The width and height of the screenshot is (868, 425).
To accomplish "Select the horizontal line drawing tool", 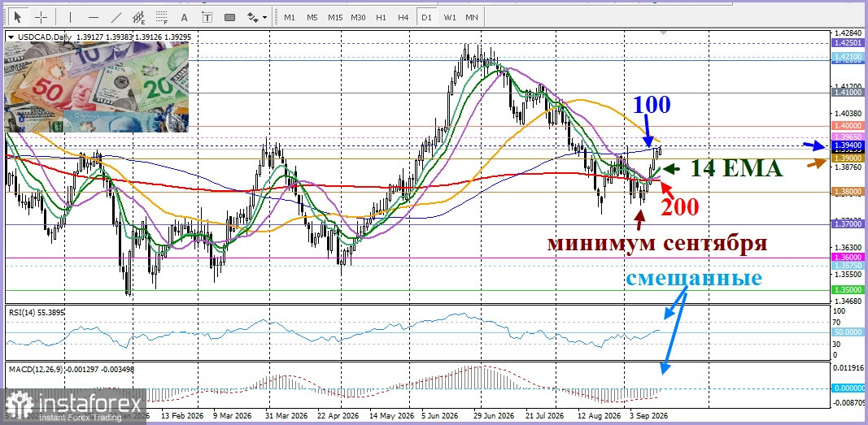I will pyautogui.click(x=93, y=17).
